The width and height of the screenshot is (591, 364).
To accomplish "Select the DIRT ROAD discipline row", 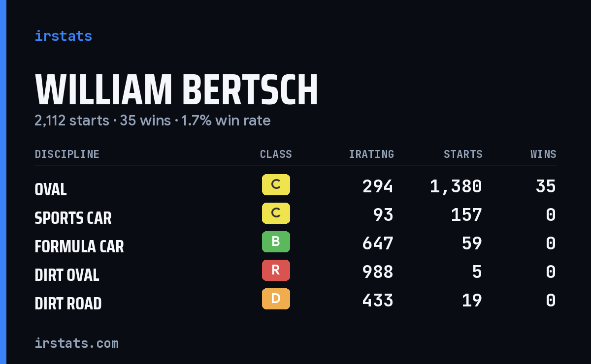I will tap(295, 301).
